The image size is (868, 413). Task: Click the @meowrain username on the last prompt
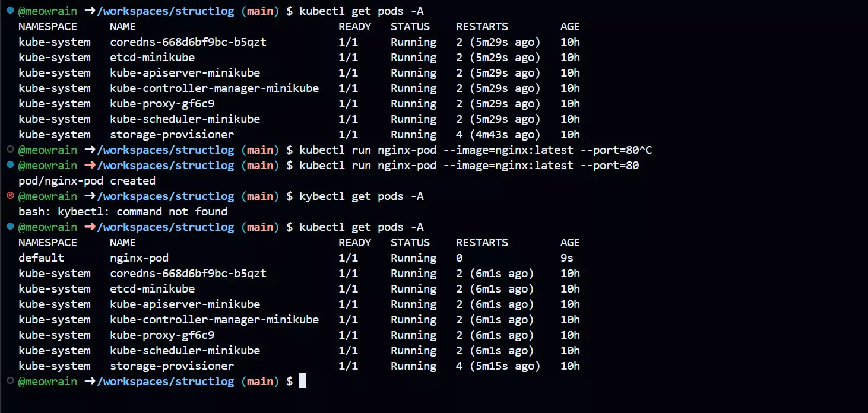[x=48, y=382]
